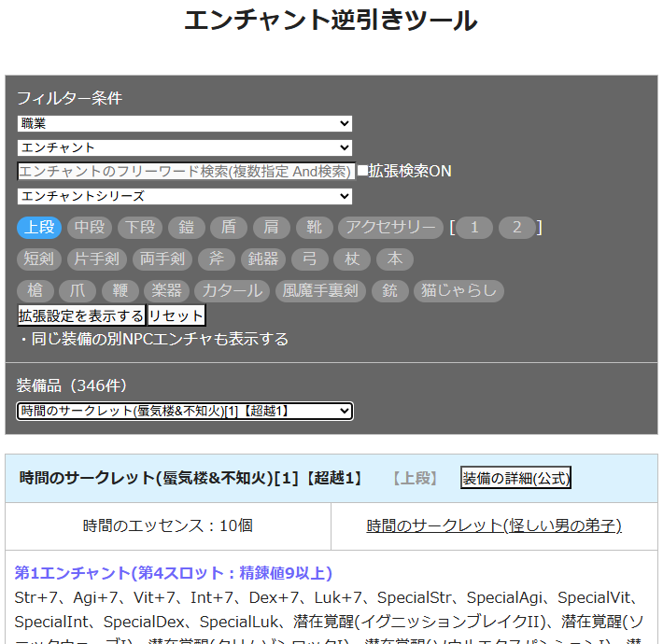Screen dimensions: 663x644
Task: Choose the 風魔手裏剣 weapon filter
Action: (x=320, y=291)
